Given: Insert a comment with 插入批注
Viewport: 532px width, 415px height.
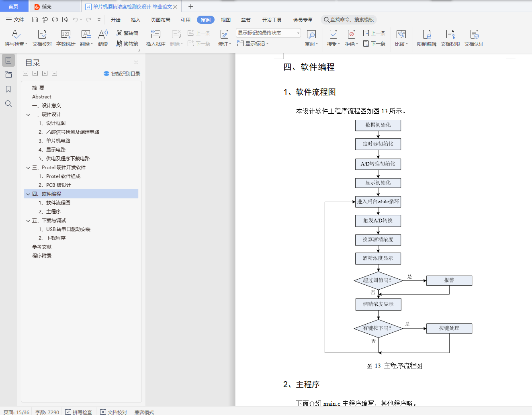Looking at the screenshot, I should tap(156, 38).
